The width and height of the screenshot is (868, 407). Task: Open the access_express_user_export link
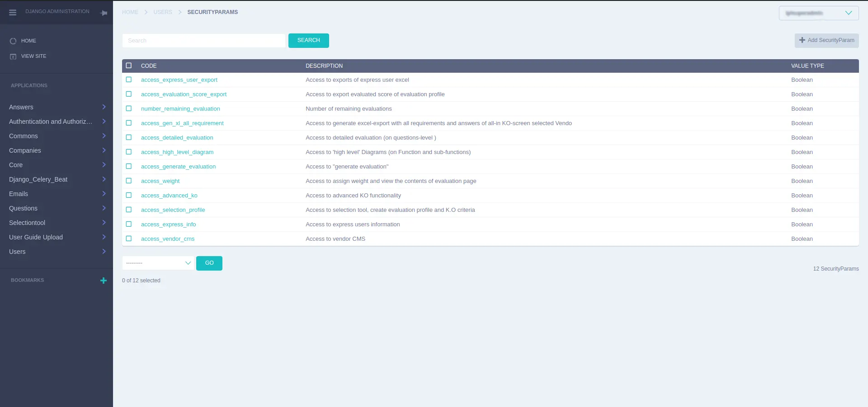(179, 80)
